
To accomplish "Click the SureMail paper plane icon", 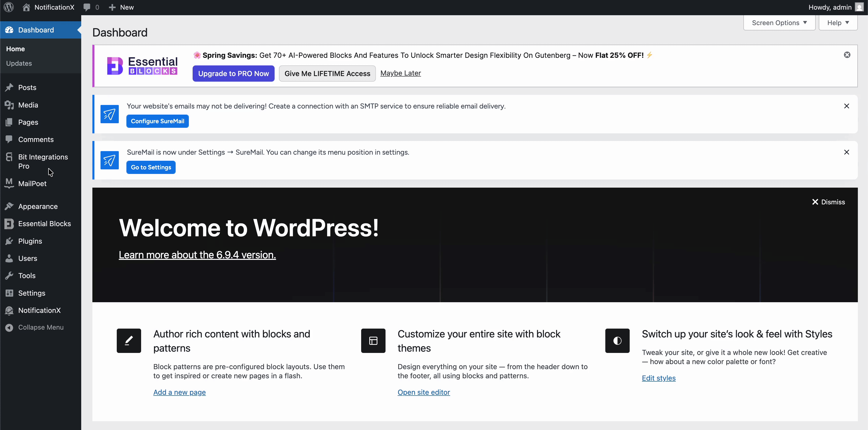I will coord(109,114).
